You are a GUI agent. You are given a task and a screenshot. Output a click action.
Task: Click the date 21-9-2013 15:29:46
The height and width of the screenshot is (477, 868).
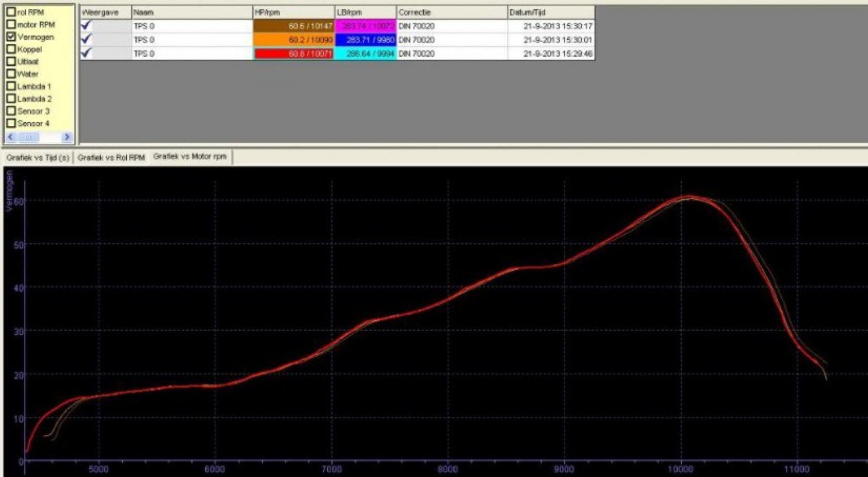(x=558, y=54)
